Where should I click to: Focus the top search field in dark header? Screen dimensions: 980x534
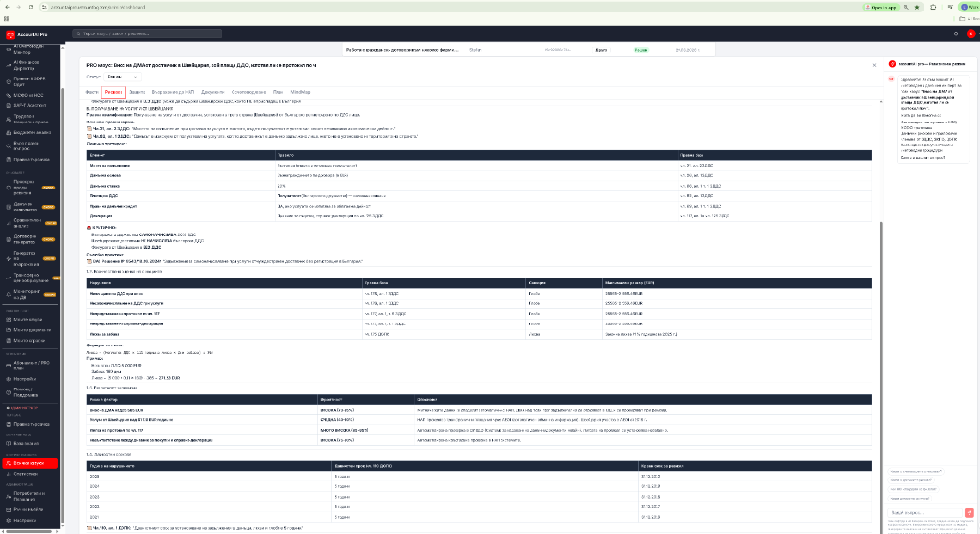[146, 33]
